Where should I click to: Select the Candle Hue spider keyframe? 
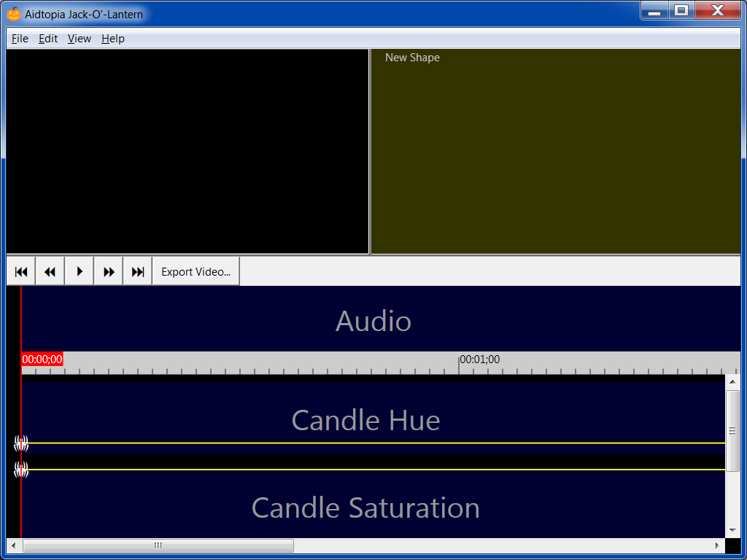21,443
